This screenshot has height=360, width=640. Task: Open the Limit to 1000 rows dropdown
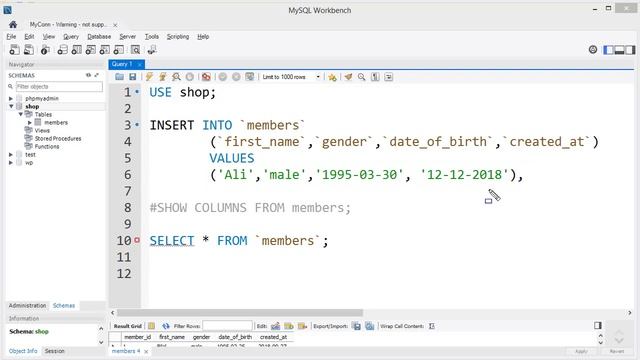[291, 77]
